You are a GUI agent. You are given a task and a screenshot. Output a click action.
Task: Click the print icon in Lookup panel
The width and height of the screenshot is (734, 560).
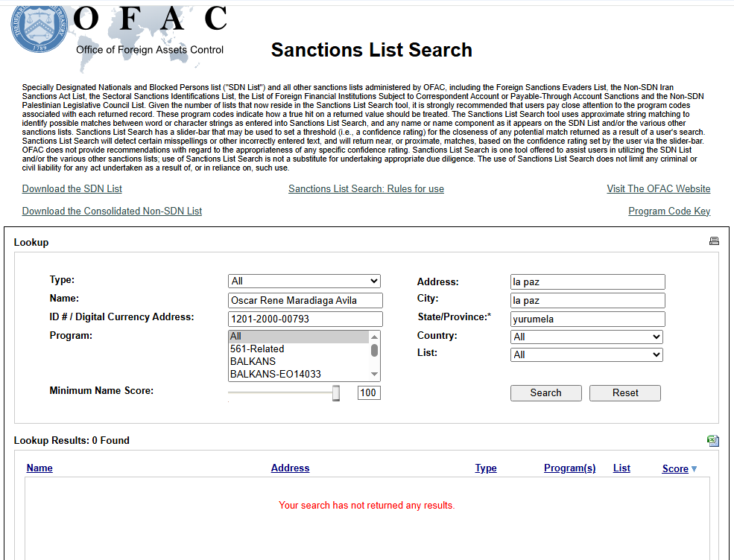pos(714,241)
